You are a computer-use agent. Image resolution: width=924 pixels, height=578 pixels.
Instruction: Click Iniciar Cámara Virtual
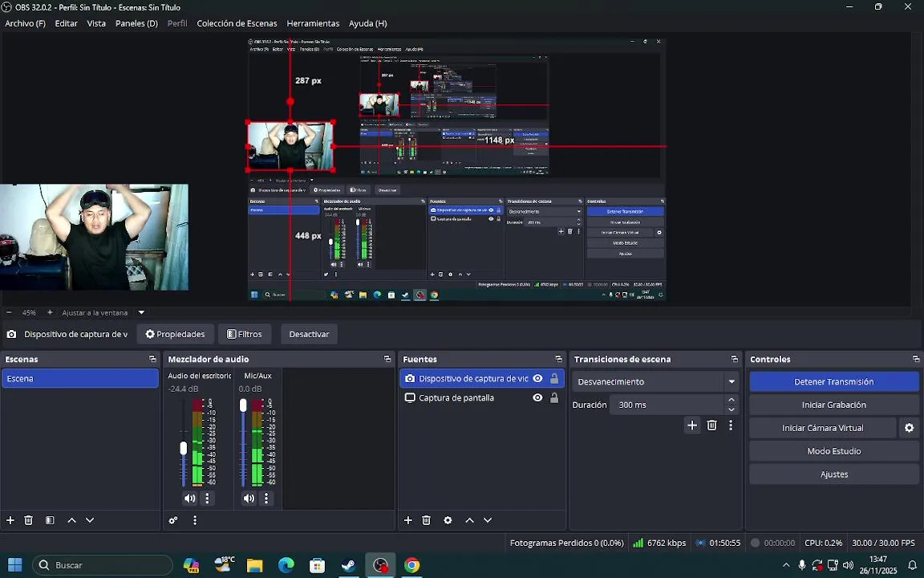[823, 428]
